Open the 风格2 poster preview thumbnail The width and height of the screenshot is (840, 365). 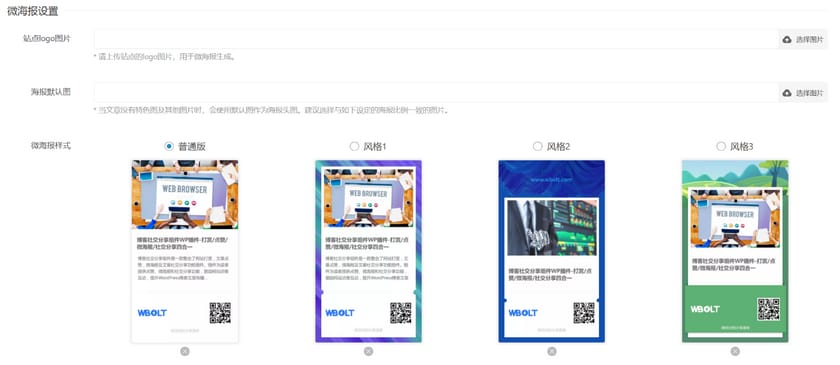click(552, 251)
